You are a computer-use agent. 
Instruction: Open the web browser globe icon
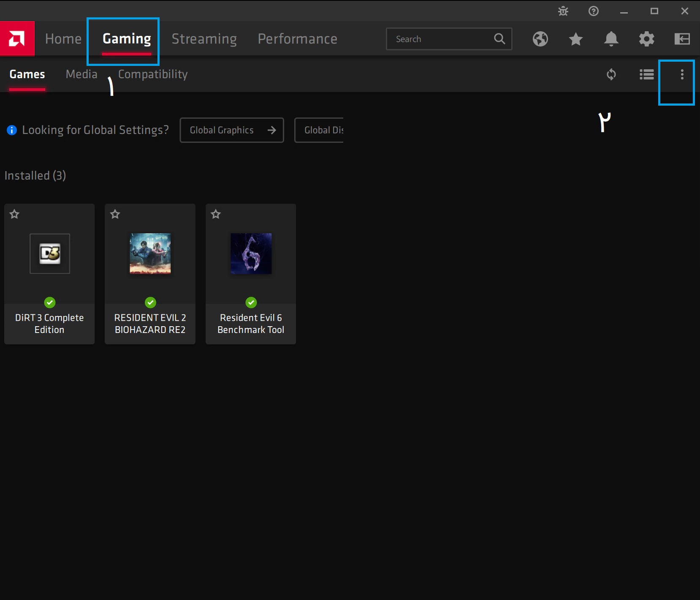click(x=540, y=39)
